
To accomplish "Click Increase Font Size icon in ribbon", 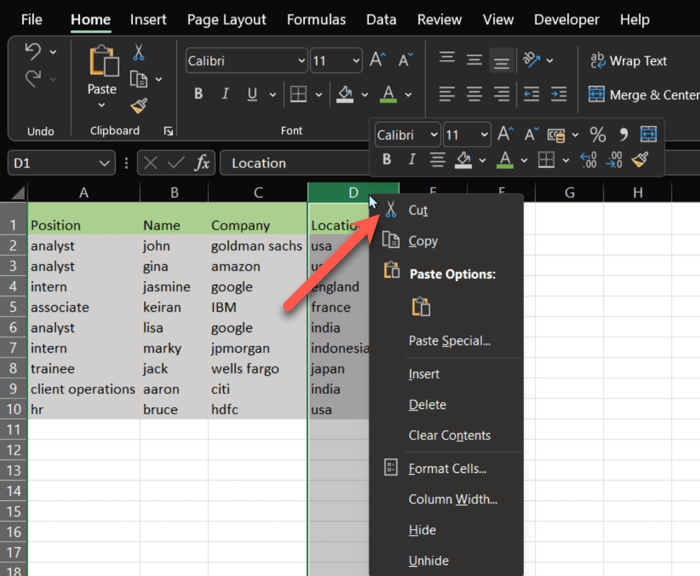I will (378, 61).
